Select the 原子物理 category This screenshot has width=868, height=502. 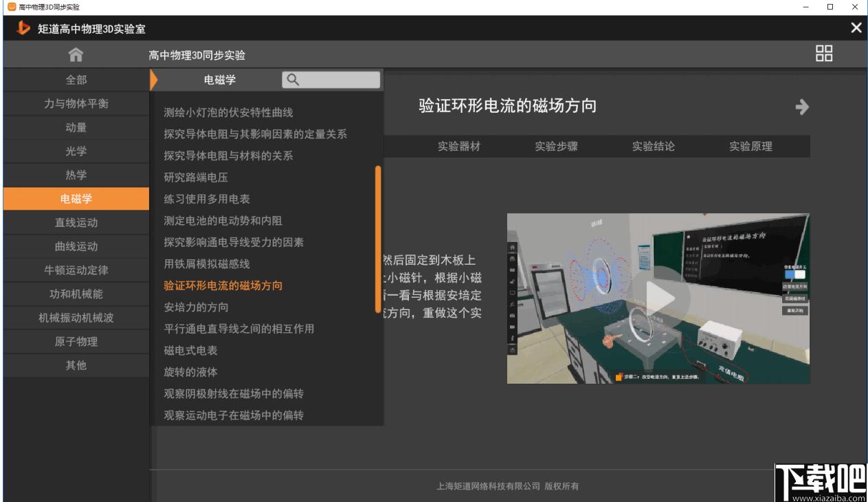pyautogui.click(x=76, y=342)
